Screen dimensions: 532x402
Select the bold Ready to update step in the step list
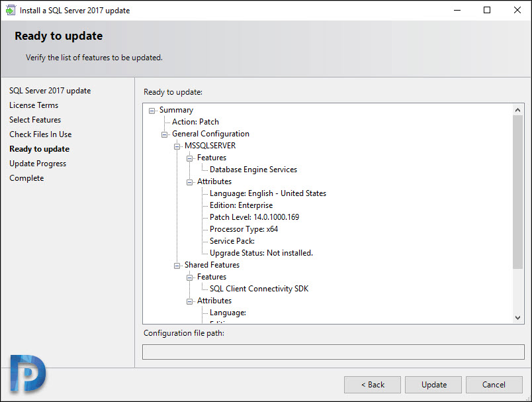click(x=39, y=149)
